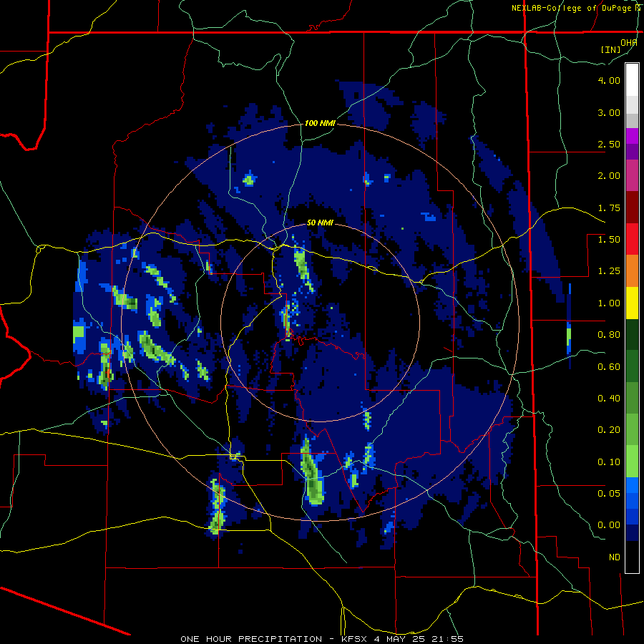The image size is (644, 644).
Task: Click the "0.00" legend value
Action: click(x=609, y=525)
